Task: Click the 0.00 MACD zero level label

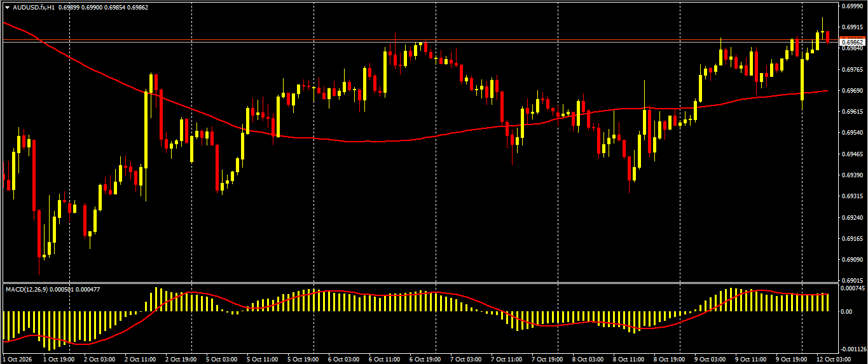Action: (845, 312)
